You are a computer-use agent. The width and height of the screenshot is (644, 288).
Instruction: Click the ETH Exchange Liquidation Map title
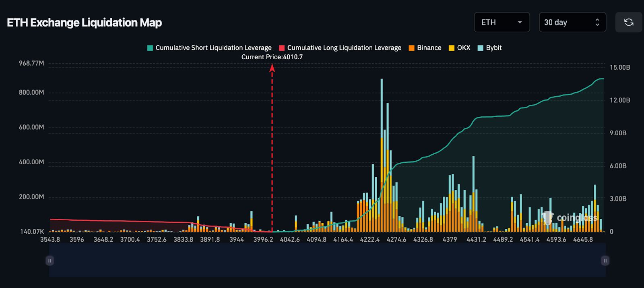coord(84,23)
